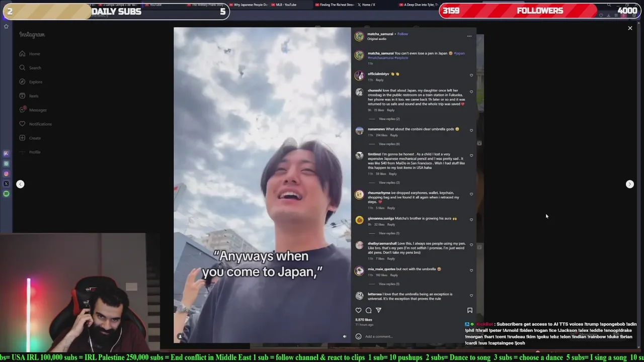Expand View replies (3) under timtimzi
This screenshot has width=644, height=362.
click(389, 183)
